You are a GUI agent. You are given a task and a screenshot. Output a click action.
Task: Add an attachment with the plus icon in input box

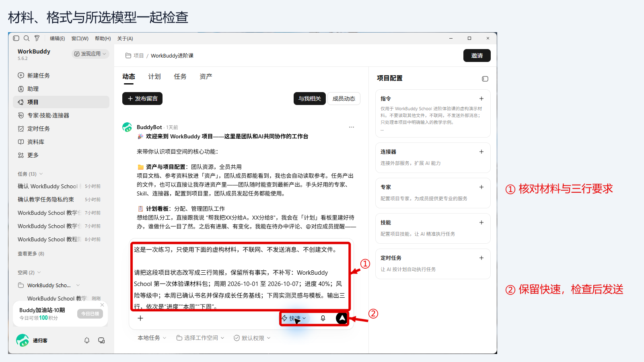140,318
